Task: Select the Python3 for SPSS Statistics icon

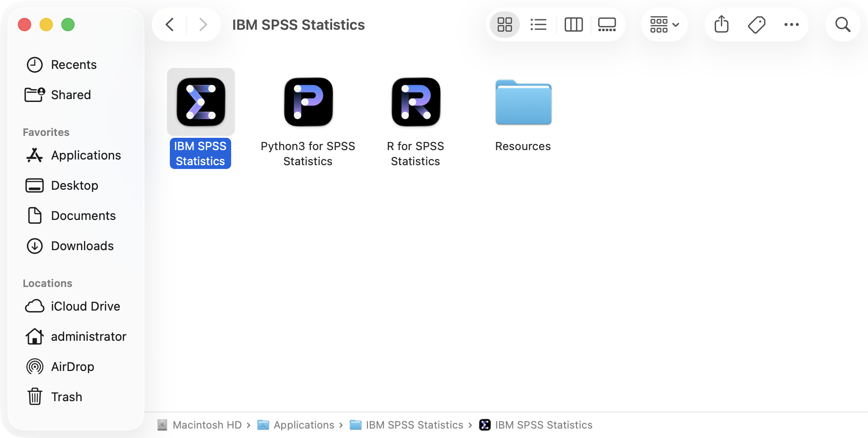Action: (309, 102)
